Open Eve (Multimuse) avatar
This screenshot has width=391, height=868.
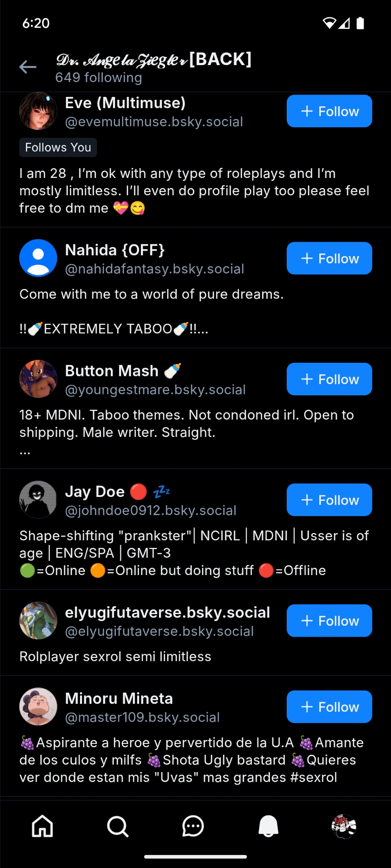coord(38,111)
